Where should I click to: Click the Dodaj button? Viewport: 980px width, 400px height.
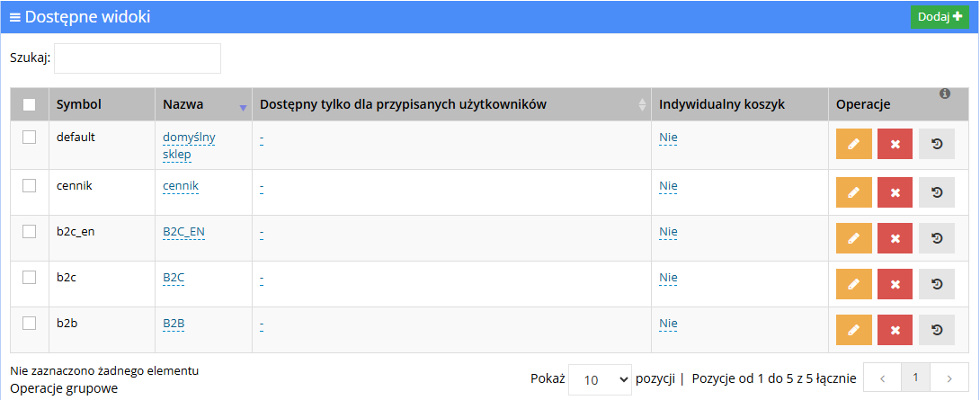940,17
